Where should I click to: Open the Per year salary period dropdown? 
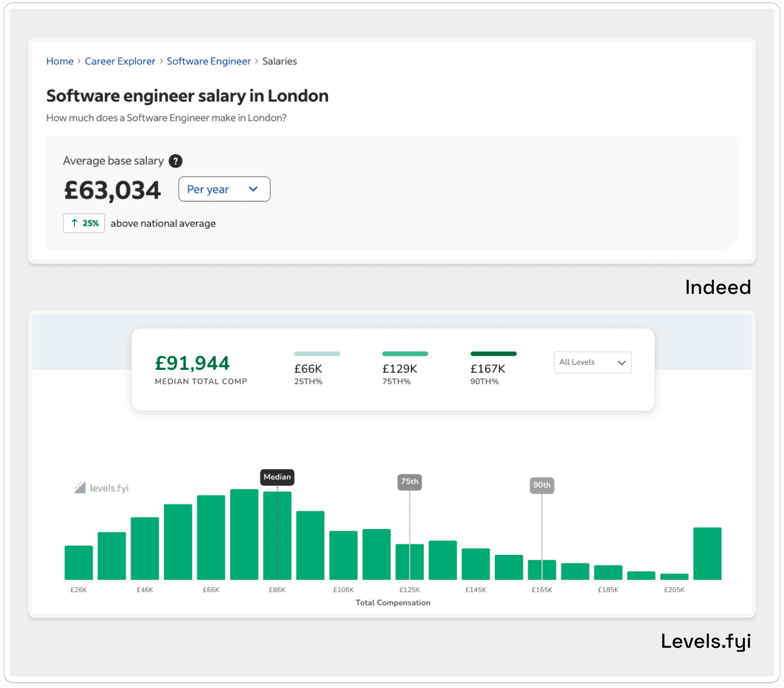224,189
